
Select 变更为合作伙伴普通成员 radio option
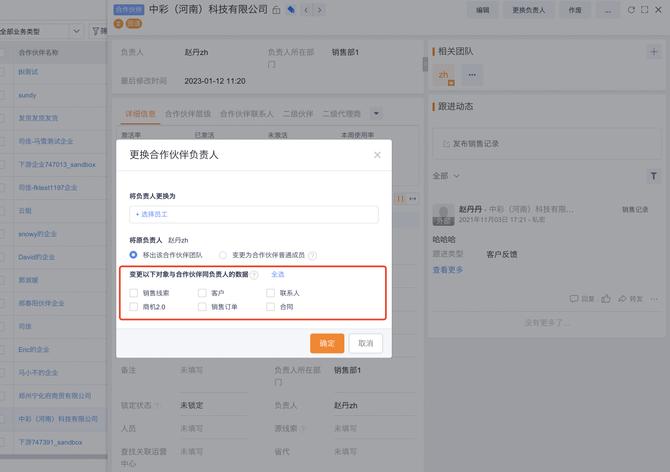point(223,255)
